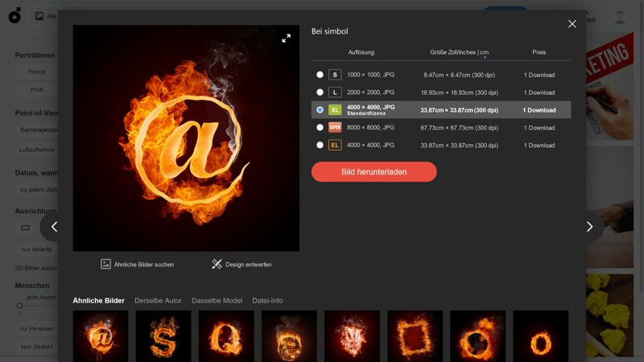Open the flaming @ dripping thumbnail
The height and width of the screenshot is (362, 644).
tap(101, 336)
